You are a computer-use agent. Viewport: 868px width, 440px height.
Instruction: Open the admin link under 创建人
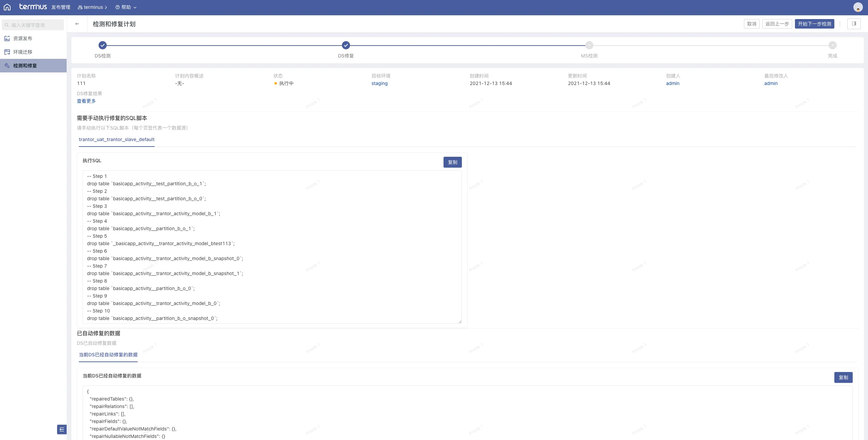673,83
